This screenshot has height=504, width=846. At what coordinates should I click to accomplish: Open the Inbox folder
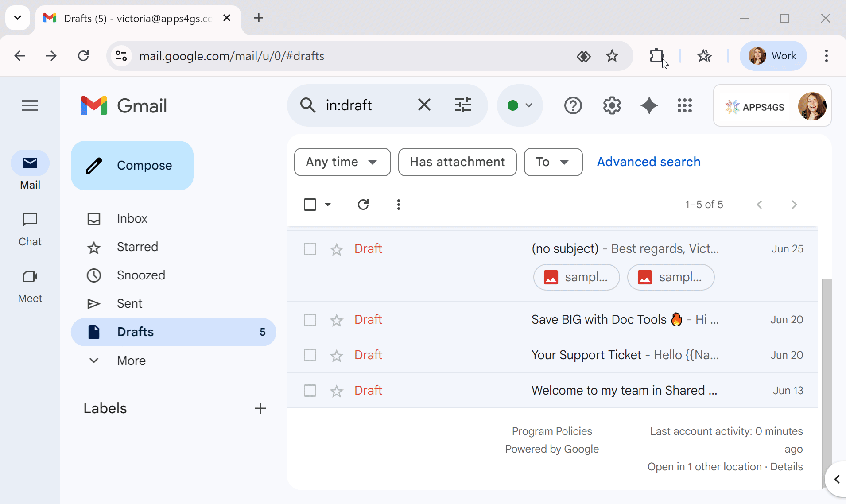click(173, 219)
